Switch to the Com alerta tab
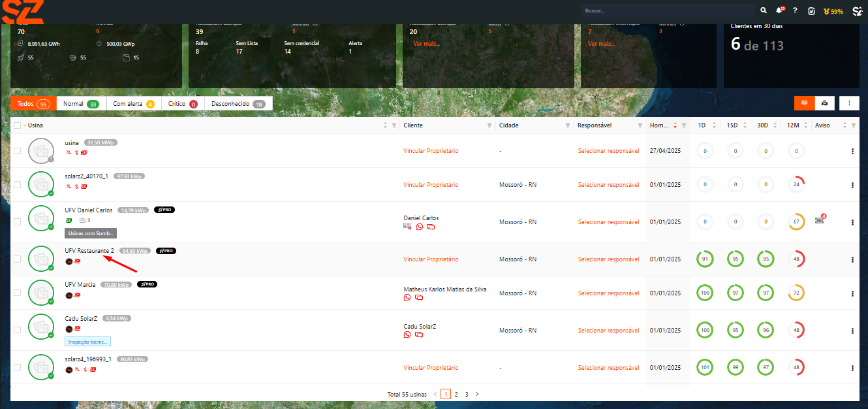Screen dimensions: 868x409 (x=133, y=104)
